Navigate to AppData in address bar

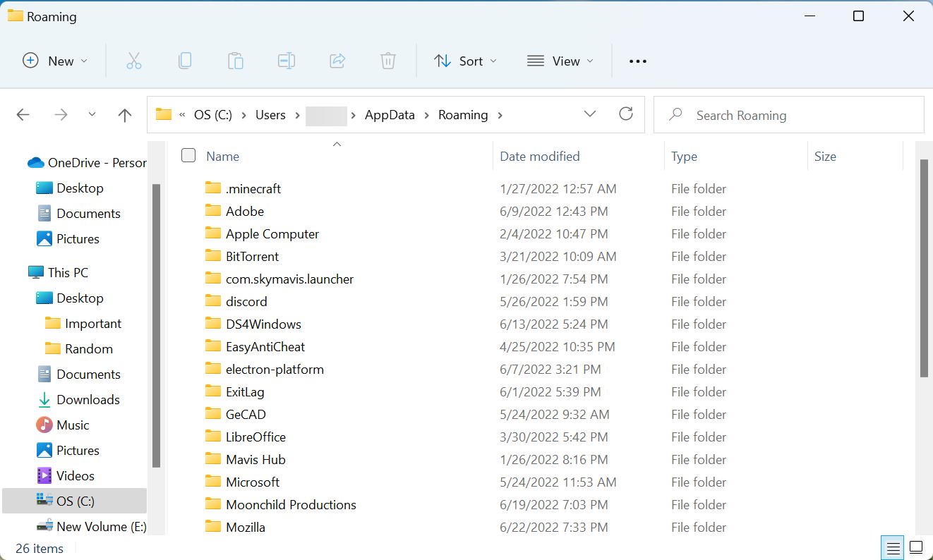[390, 115]
